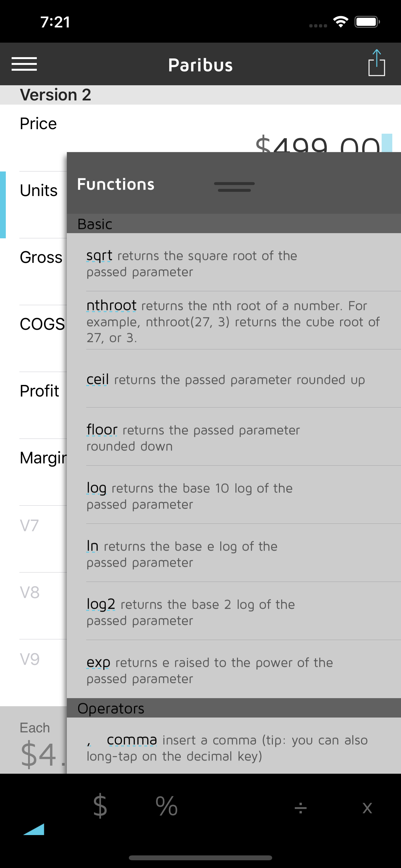Open the hamburger menu
Image resolution: width=401 pixels, height=868 pixels.
point(24,64)
